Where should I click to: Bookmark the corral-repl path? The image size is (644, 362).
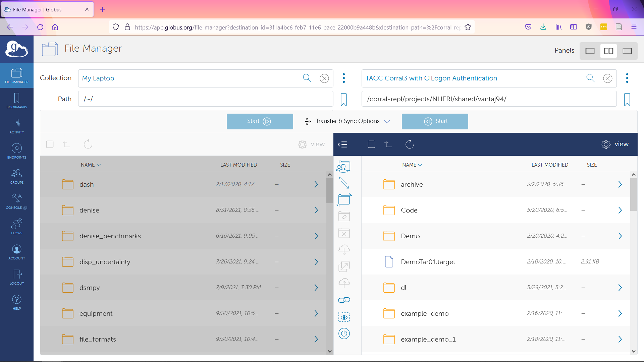click(627, 100)
